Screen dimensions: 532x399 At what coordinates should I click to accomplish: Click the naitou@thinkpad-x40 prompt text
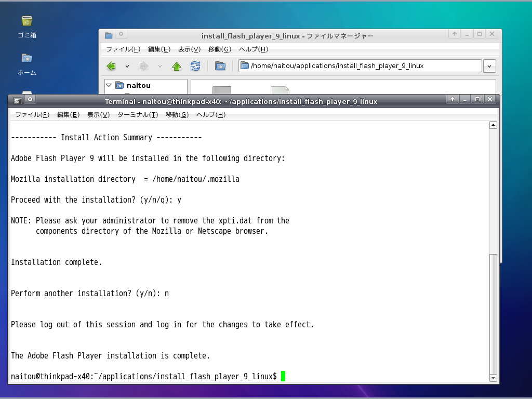coord(144,377)
